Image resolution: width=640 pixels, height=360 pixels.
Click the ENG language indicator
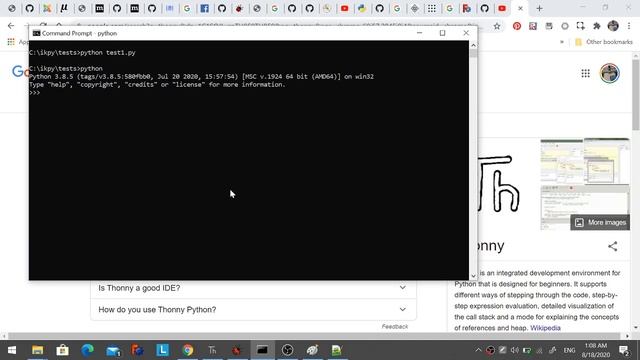pyautogui.click(x=569, y=350)
